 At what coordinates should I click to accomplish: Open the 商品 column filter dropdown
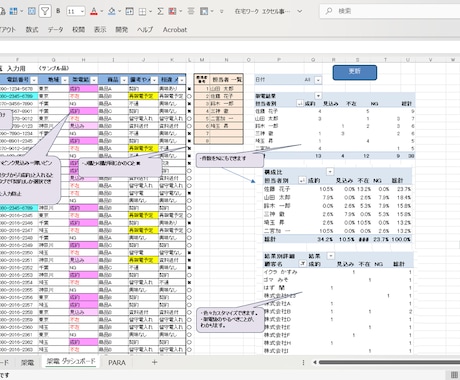click(x=124, y=80)
